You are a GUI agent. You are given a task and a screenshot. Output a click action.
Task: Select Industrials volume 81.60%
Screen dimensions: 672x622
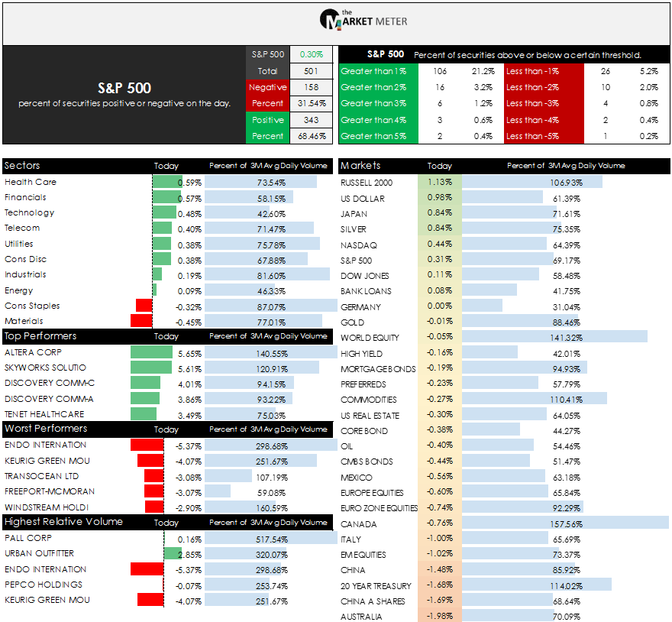click(271, 276)
